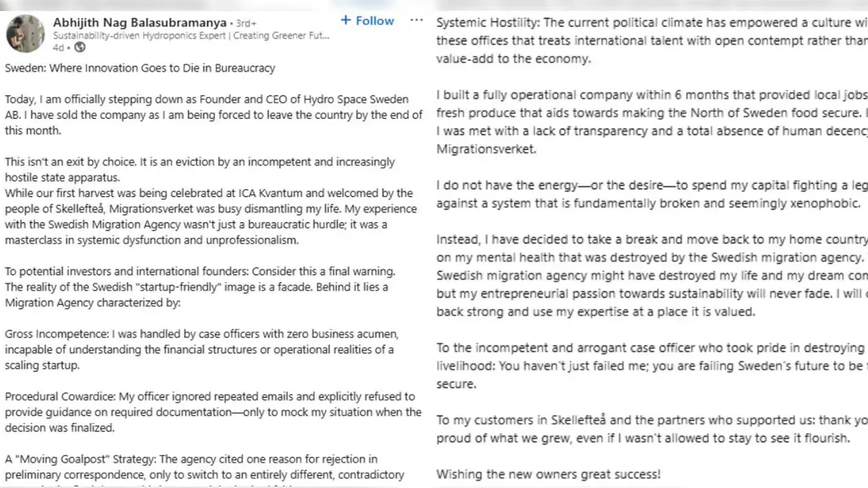This screenshot has width=868, height=488.
Task: Select the post title about Sweden bureaucracy
Action: pos(140,68)
